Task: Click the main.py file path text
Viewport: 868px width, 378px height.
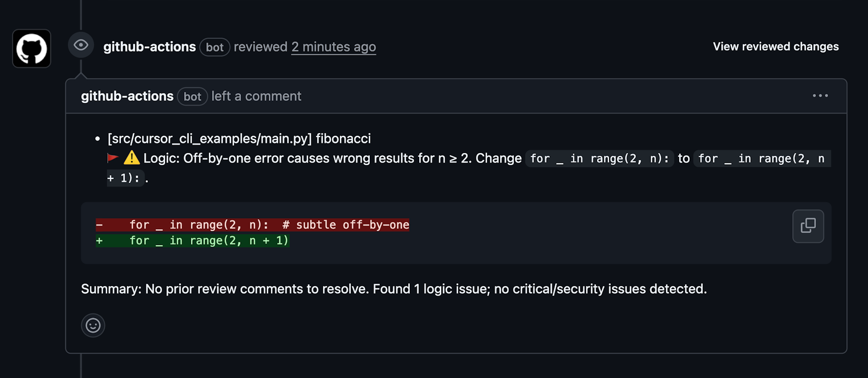Action: pyautogui.click(x=208, y=138)
